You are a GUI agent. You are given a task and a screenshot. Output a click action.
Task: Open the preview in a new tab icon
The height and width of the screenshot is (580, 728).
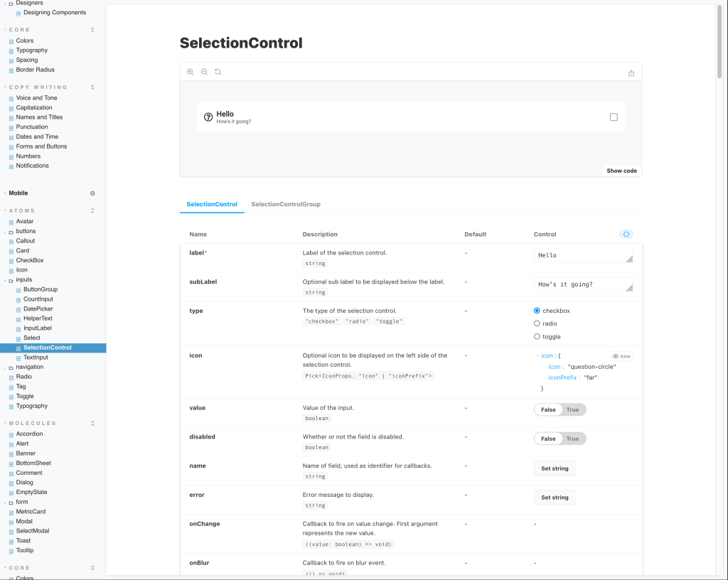tap(631, 72)
